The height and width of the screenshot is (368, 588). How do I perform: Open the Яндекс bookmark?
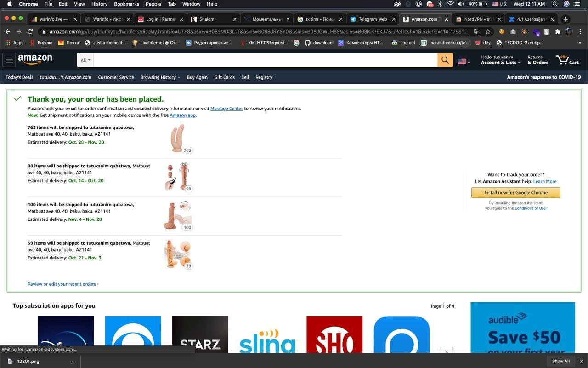pyautogui.click(x=41, y=43)
